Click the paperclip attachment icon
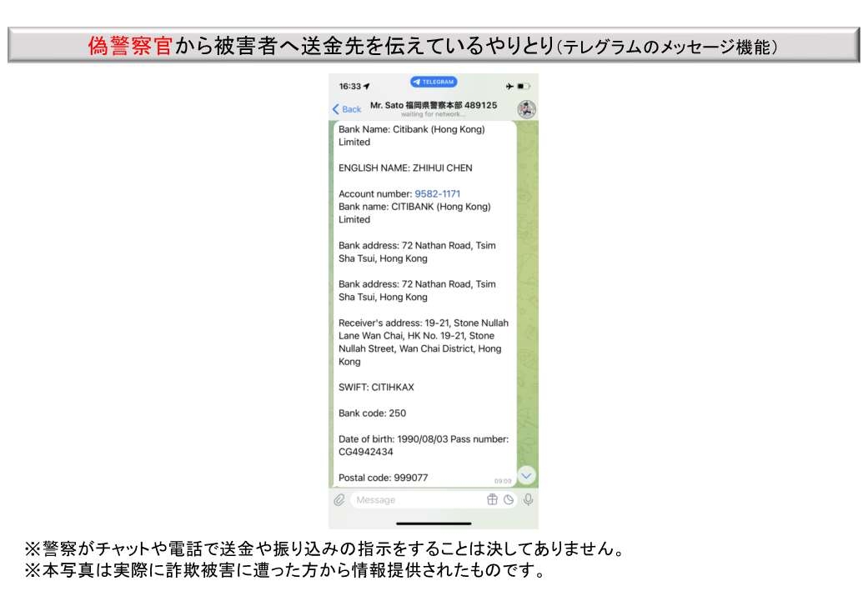The image size is (868, 601). click(x=339, y=500)
